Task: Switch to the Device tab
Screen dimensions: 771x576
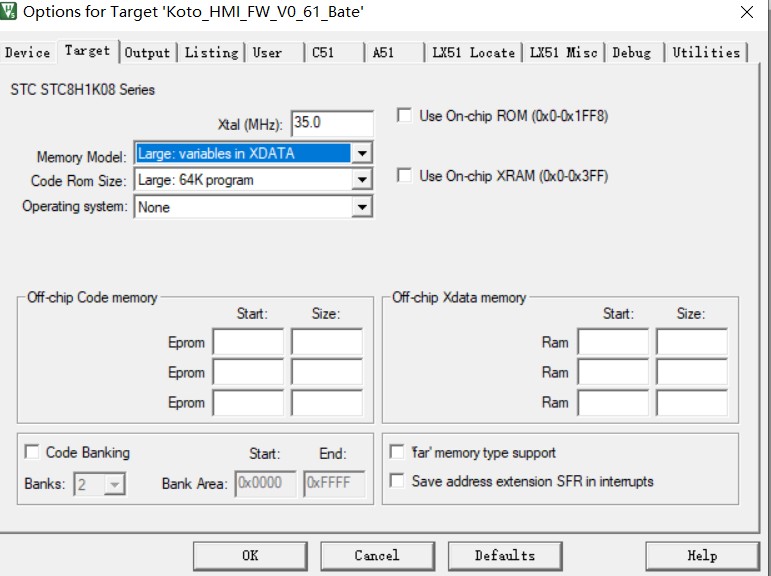Action: point(28,52)
